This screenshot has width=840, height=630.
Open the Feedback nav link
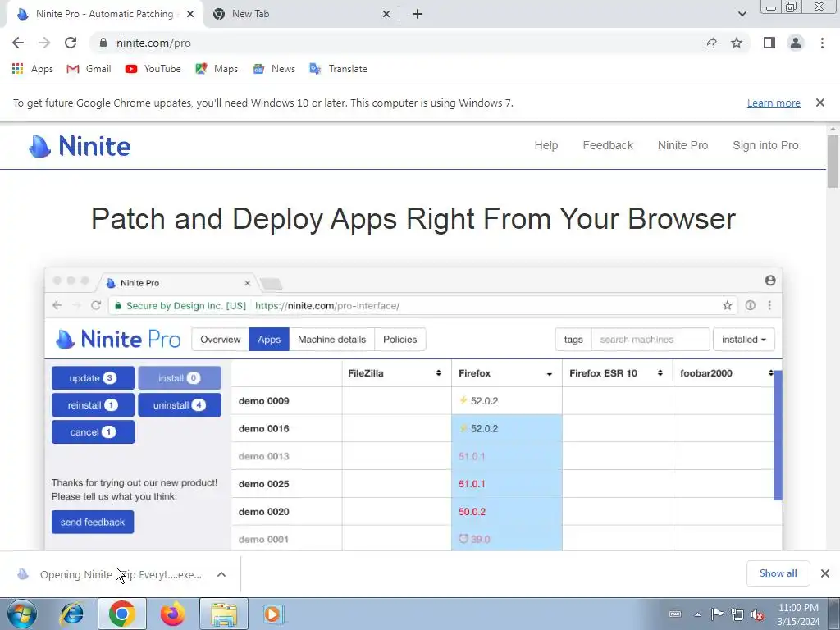click(x=608, y=145)
